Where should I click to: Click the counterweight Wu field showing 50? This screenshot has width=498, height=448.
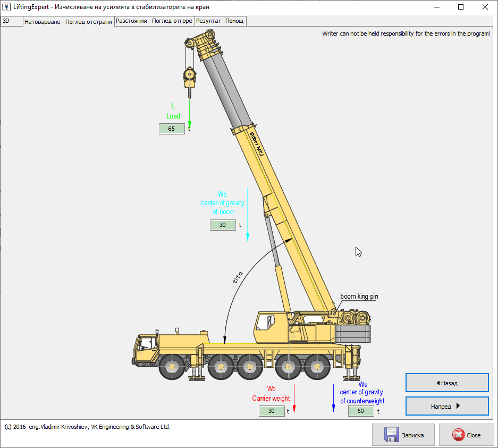coord(361,411)
